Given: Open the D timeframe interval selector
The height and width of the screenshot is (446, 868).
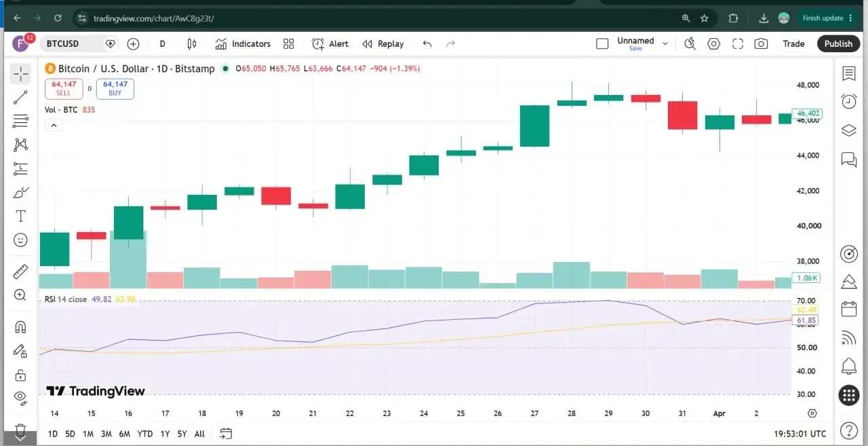Looking at the screenshot, I should coord(162,43).
